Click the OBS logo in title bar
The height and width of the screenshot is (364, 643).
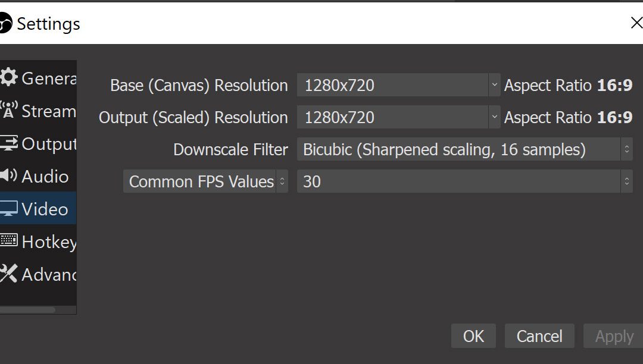[x=5, y=24]
